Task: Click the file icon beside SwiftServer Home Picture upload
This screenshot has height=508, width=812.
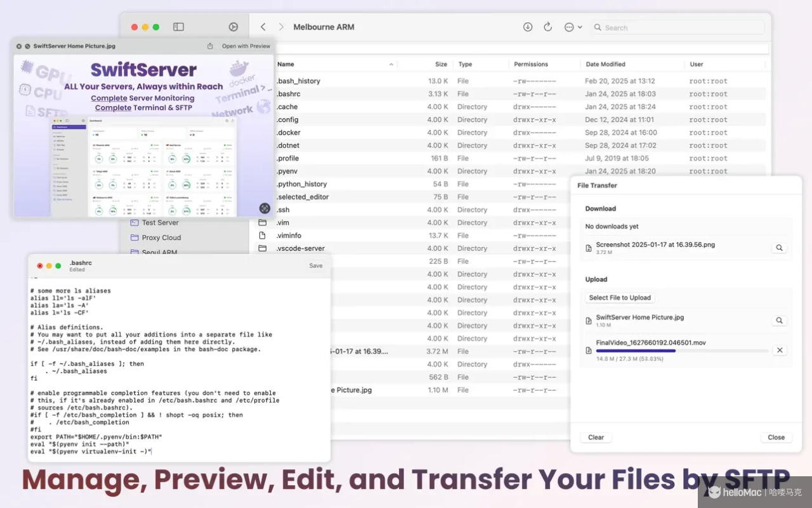Action: [589, 321]
